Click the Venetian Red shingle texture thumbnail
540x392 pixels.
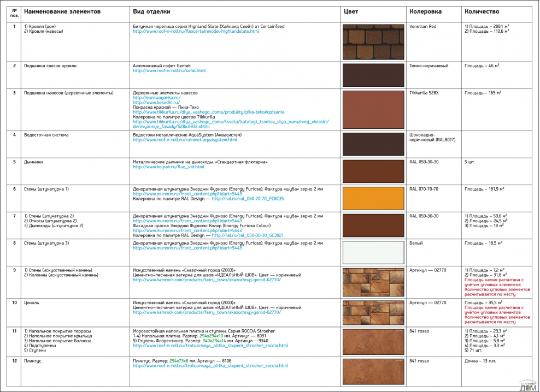(x=373, y=41)
